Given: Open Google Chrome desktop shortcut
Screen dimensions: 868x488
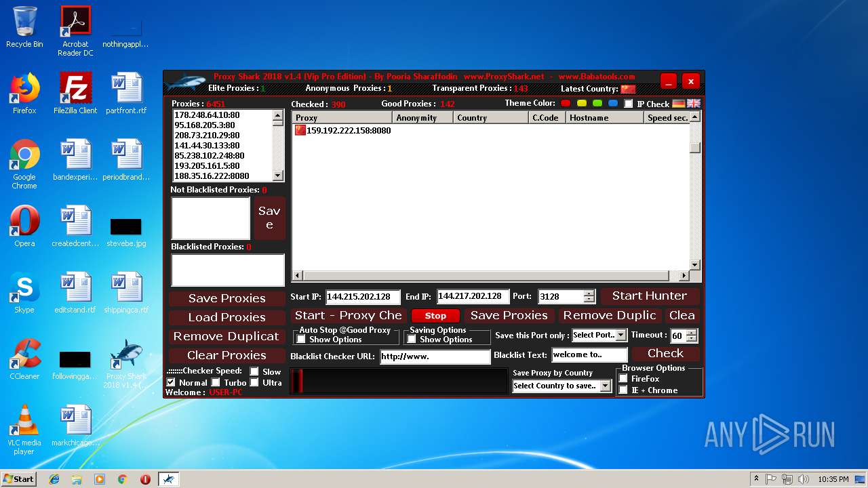Looking at the screenshot, I should click(24, 165).
